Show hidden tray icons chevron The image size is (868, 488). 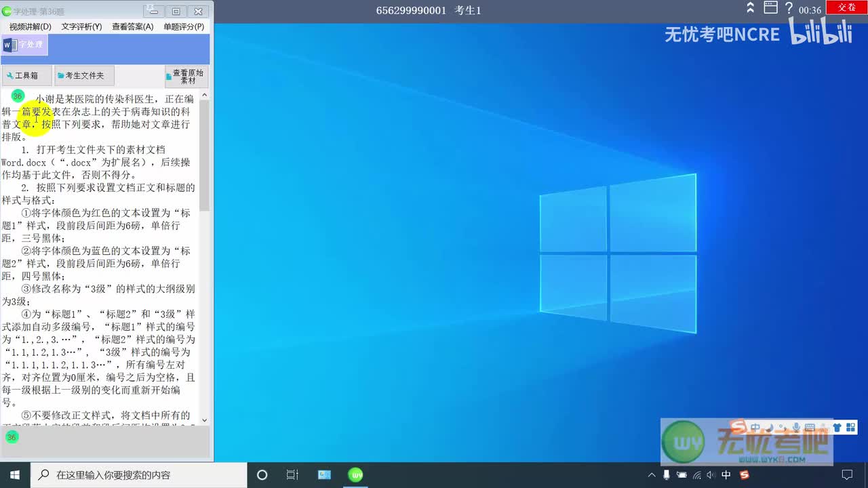pyautogui.click(x=652, y=475)
